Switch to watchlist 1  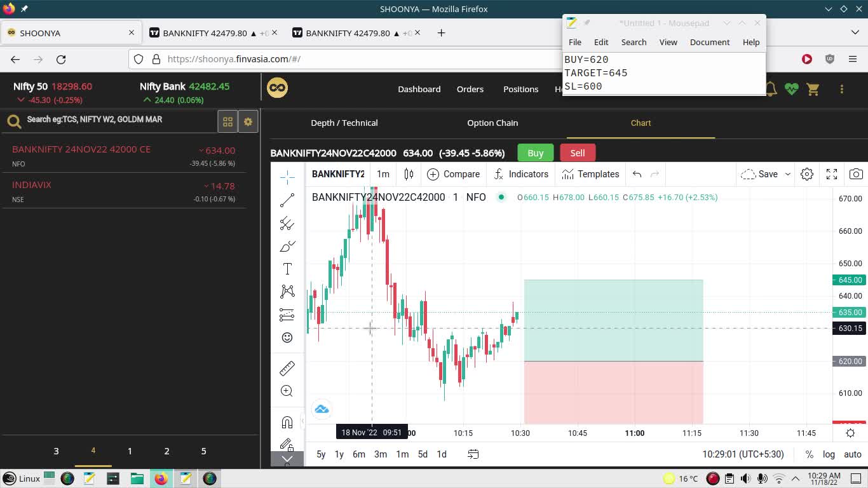point(130,451)
